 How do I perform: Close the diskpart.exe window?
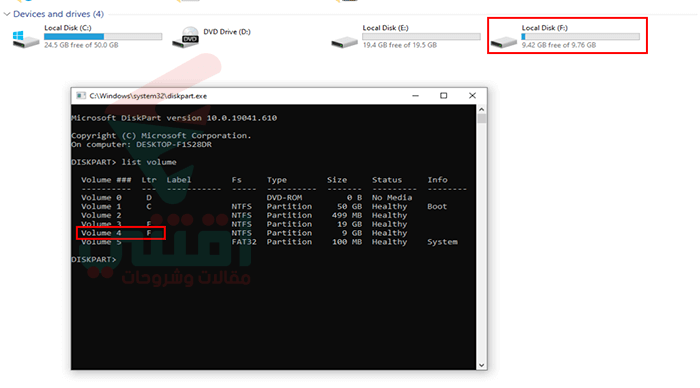pyautogui.click(x=472, y=96)
